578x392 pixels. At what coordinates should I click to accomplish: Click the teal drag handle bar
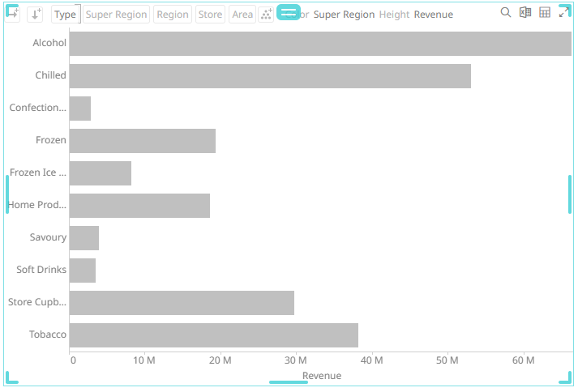point(289,12)
